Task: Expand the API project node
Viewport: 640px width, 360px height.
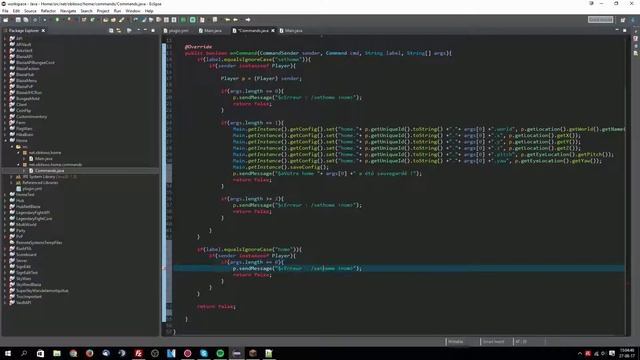Action: 5,38
